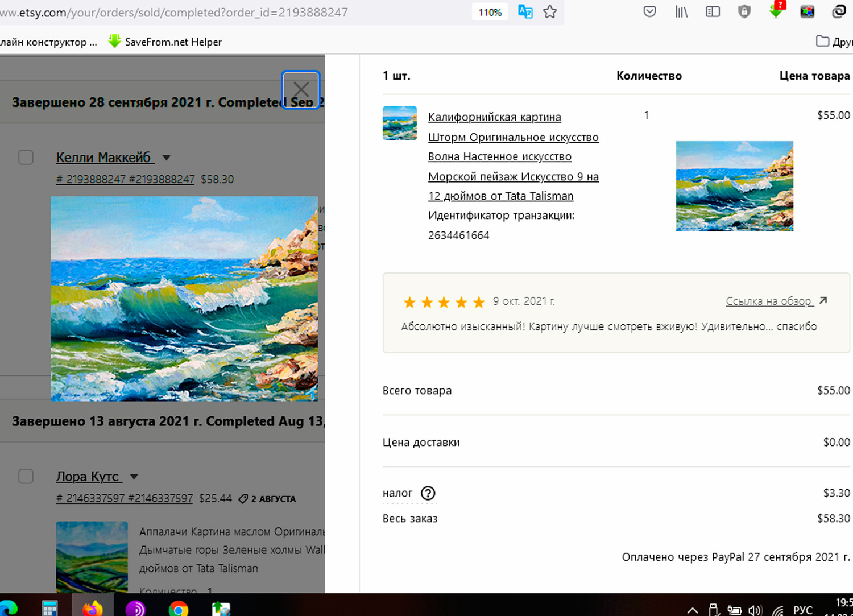Click the URL in the address bar
The width and height of the screenshot is (853, 616).
[173, 12]
